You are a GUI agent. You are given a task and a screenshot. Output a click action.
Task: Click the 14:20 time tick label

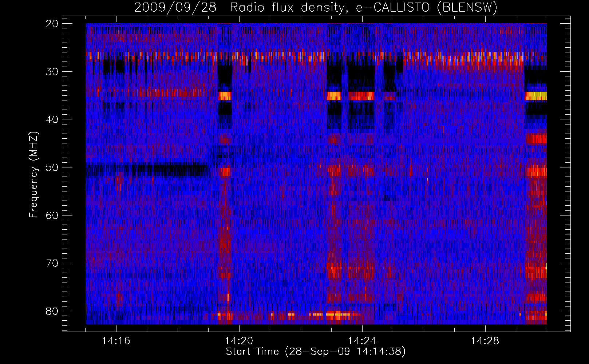tap(239, 341)
